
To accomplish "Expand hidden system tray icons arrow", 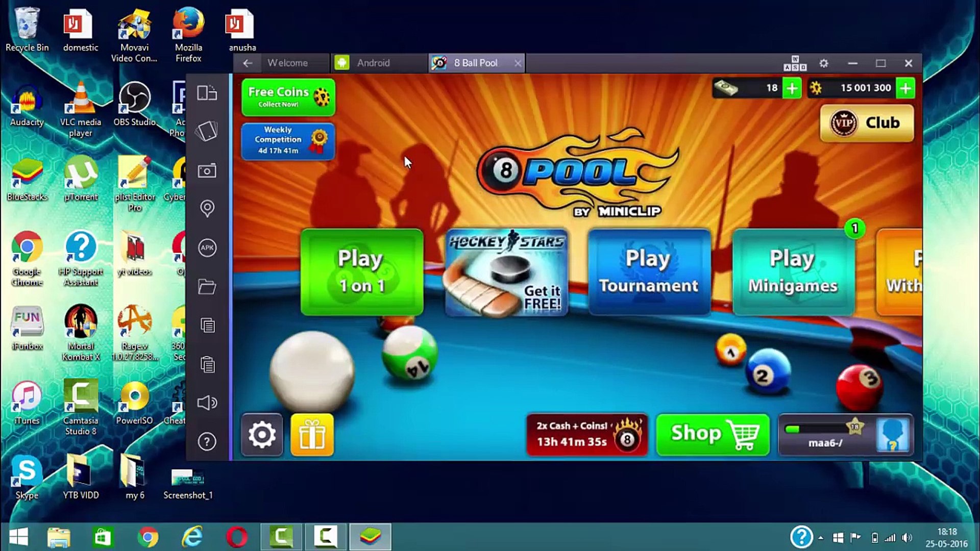I will pyautogui.click(x=820, y=538).
